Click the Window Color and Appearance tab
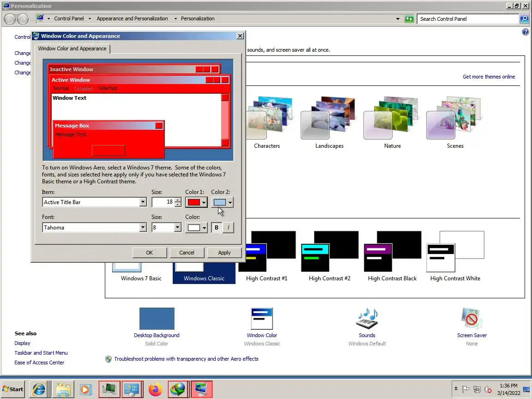The image size is (532, 399). click(x=72, y=48)
